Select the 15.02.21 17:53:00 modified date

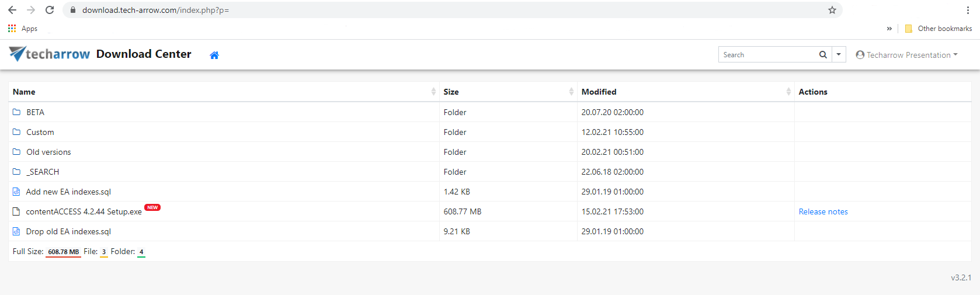(612, 211)
